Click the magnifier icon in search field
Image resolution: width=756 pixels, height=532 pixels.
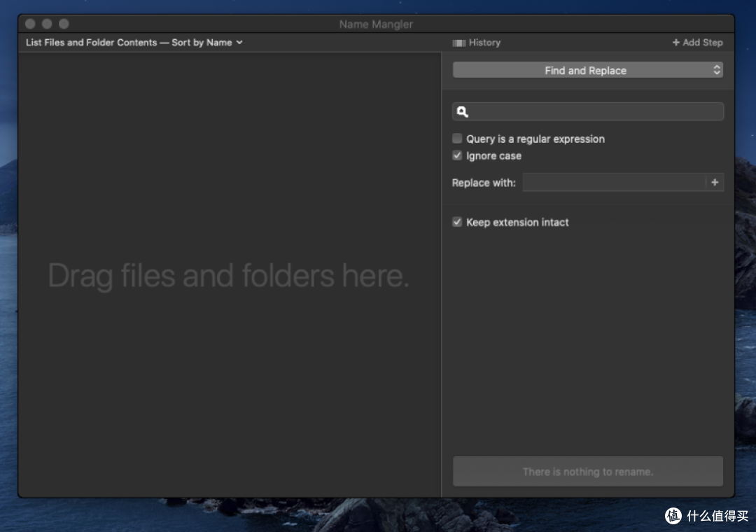tap(463, 112)
